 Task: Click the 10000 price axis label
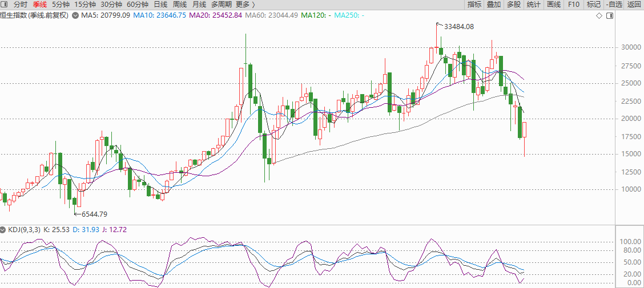point(631,189)
